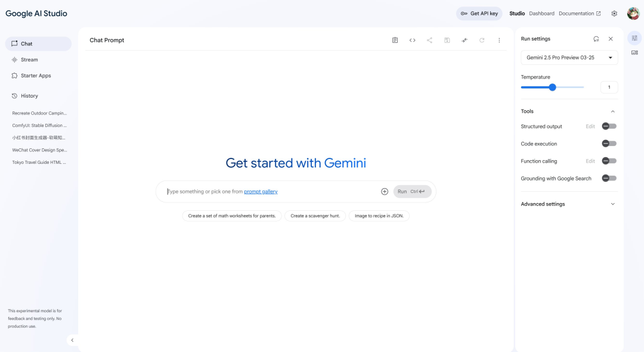Click the Chat Prompt title
The height and width of the screenshot is (352, 644).
coord(107,41)
